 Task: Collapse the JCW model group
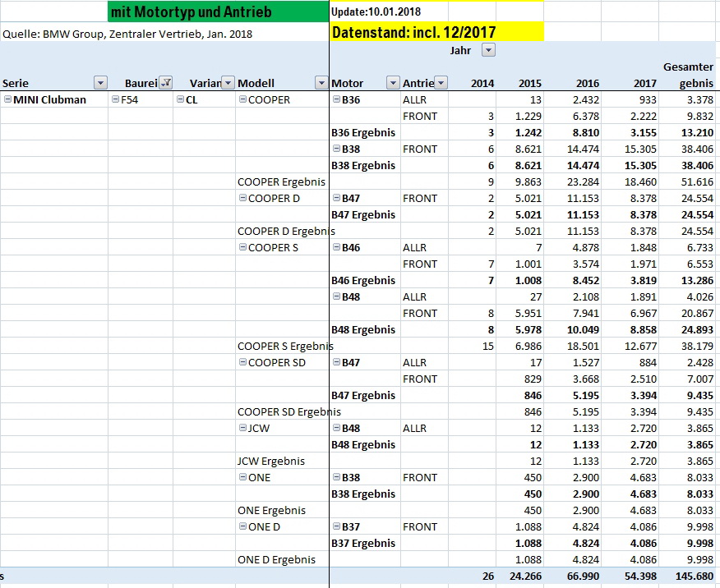point(243,428)
